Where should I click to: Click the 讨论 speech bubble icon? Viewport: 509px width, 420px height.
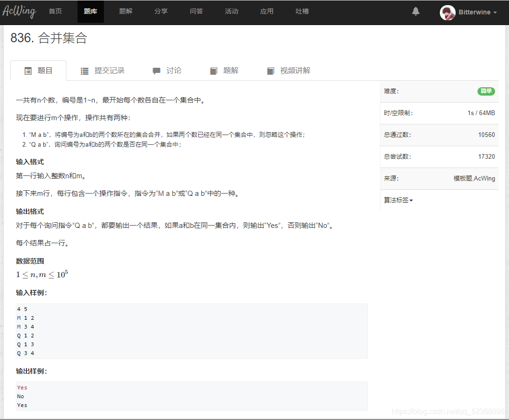tap(156, 71)
